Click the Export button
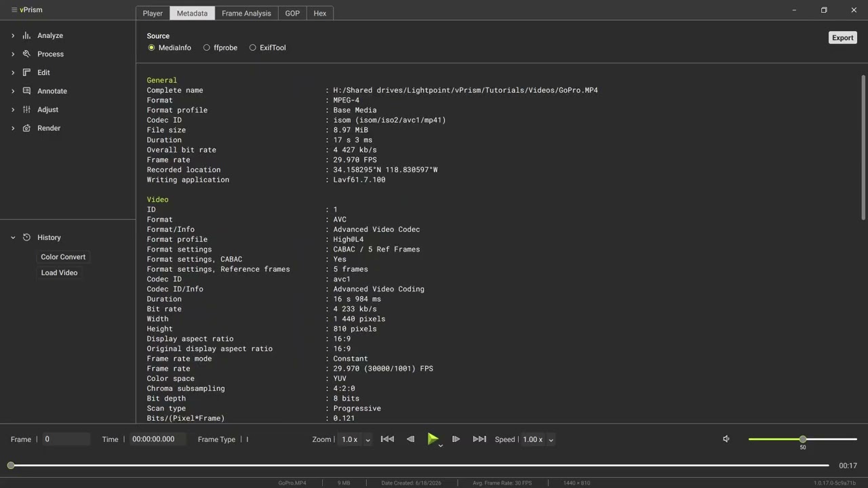868x488 pixels. coord(843,38)
